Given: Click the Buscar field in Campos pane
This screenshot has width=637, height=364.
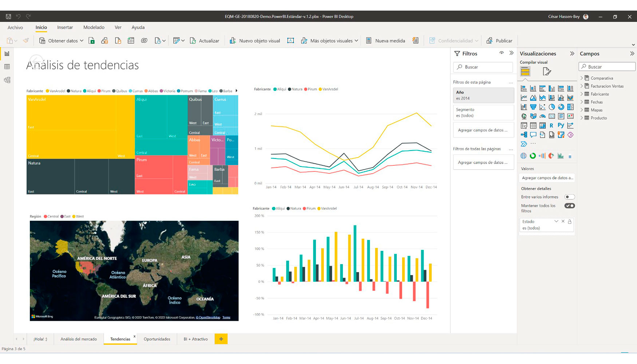Looking at the screenshot, I should 607,67.
